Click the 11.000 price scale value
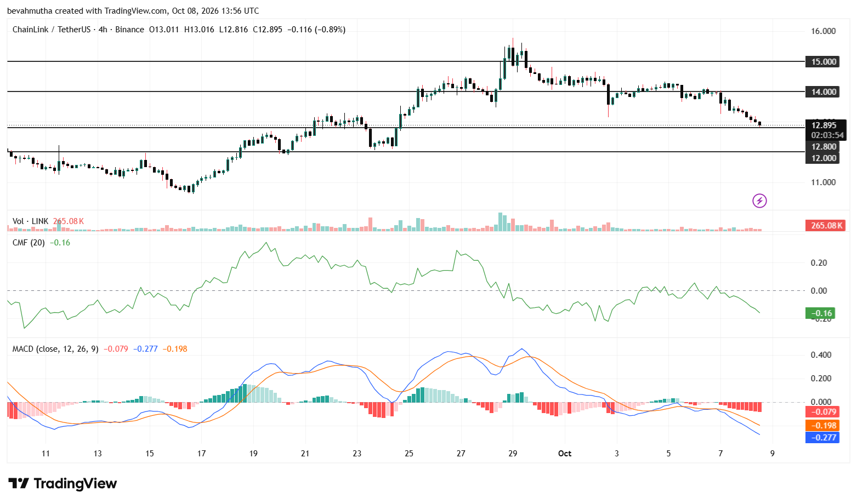This screenshot has height=504, width=857. click(x=823, y=182)
